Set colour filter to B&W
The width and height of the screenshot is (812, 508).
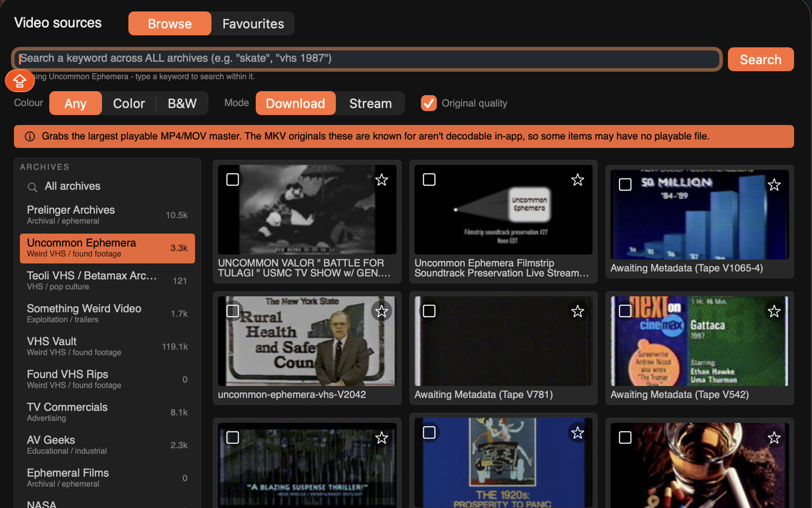(182, 103)
